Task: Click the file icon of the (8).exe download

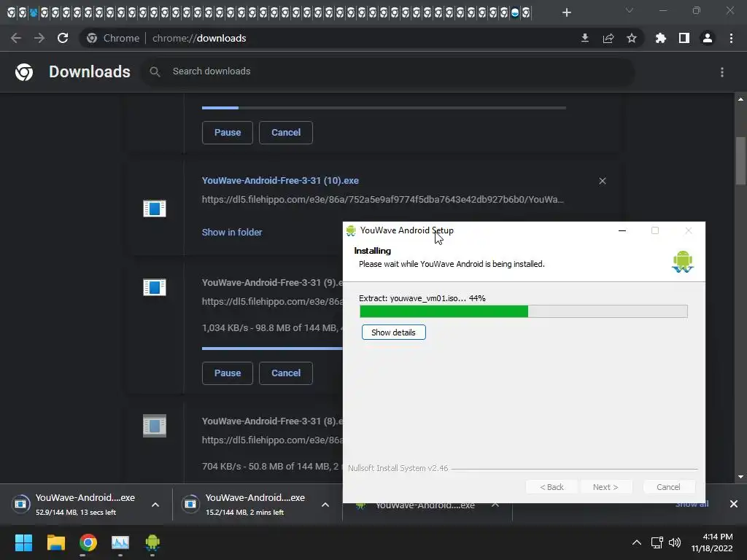Action: click(x=155, y=426)
